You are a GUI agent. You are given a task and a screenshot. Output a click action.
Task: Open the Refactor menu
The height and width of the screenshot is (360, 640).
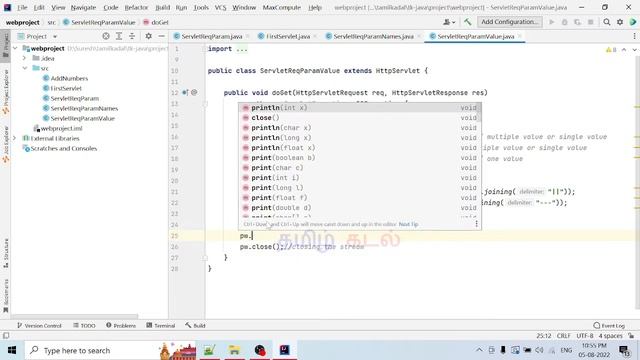point(136,7)
